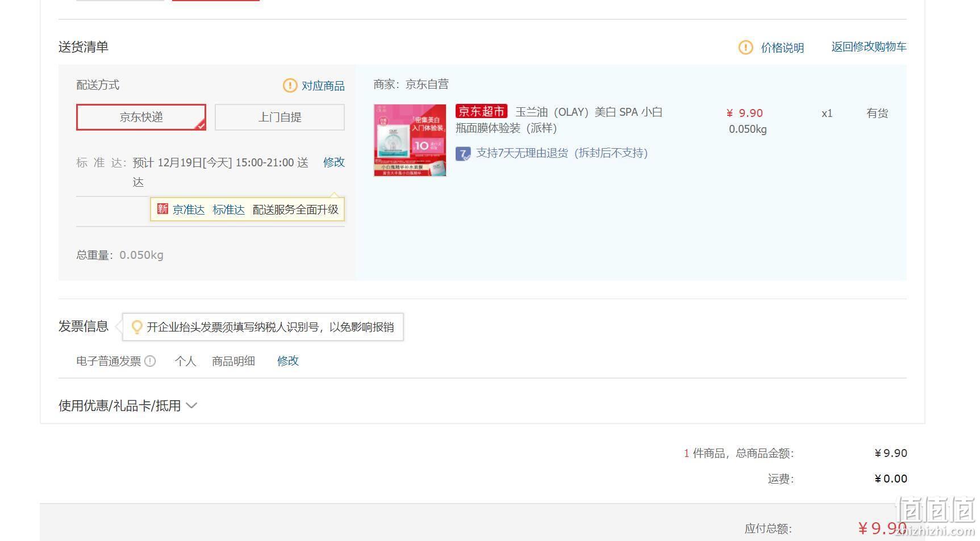
Task: Click the 有货 stock status
Action: [x=877, y=114]
